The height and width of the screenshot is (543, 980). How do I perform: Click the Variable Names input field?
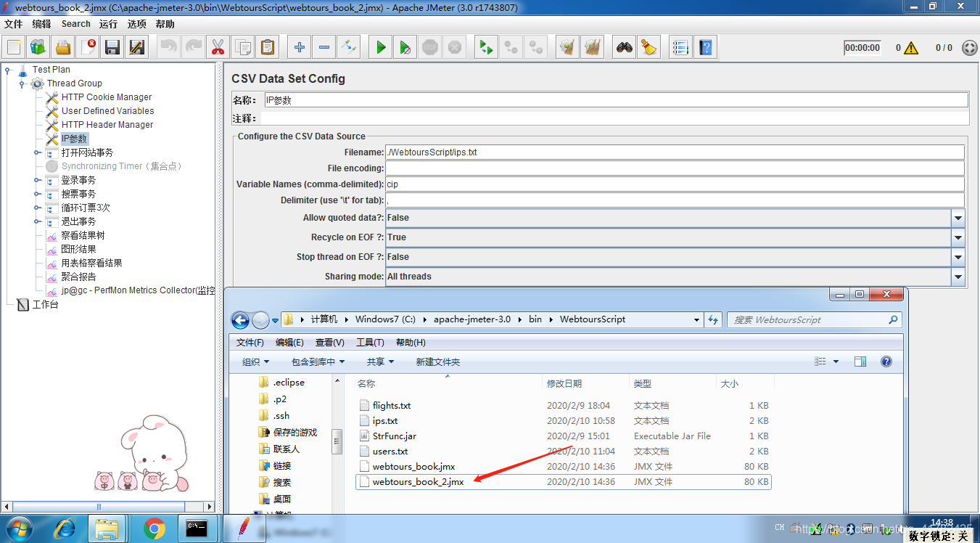[675, 184]
